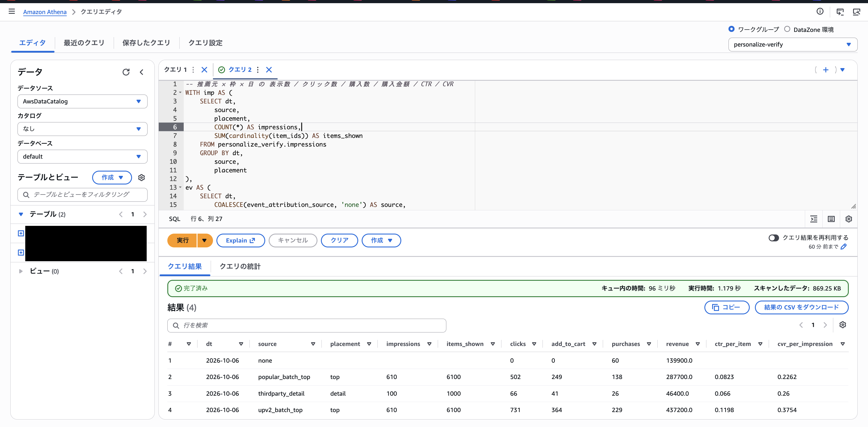
Task: Focus the 行を検索 search field
Action: pyautogui.click(x=307, y=326)
